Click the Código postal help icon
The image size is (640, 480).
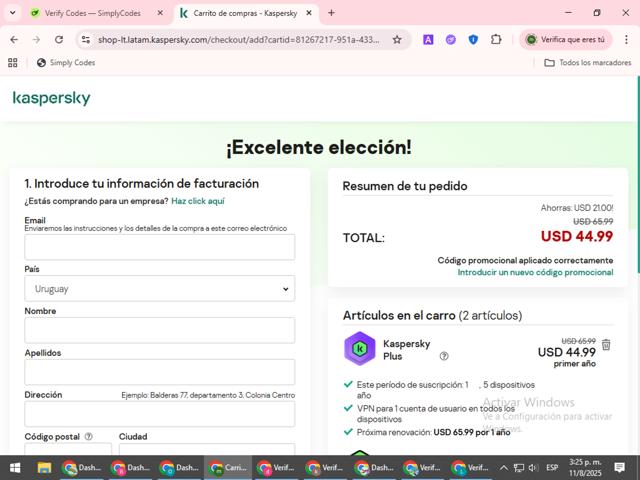click(x=88, y=437)
